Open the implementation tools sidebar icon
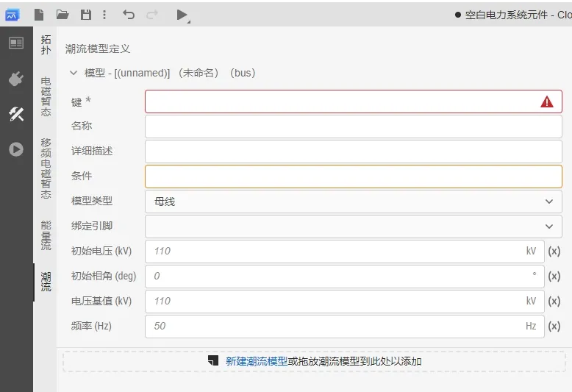This screenshot has width=572, height=392. 16,114
